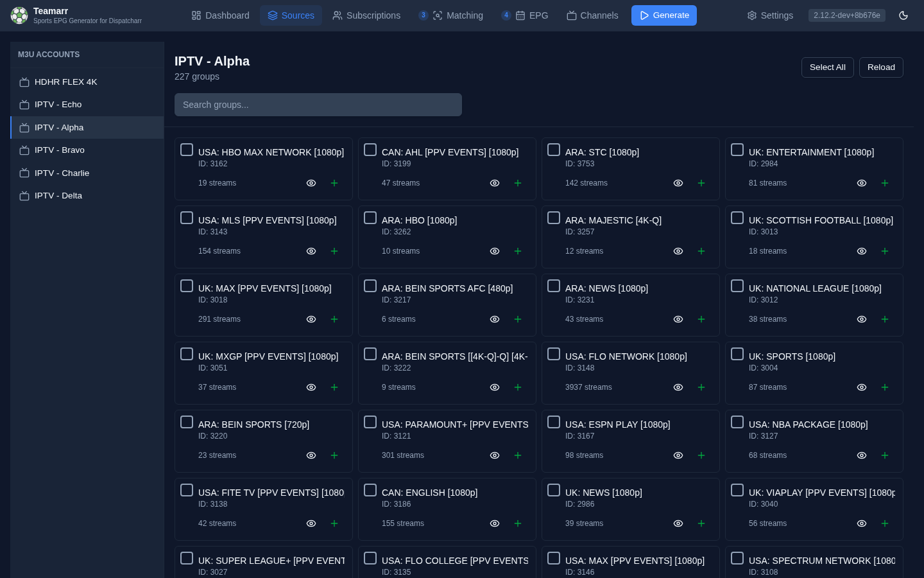Open the Matching tab
Image resolution: width=924 pixels, height=578 pixels.
click(x=450, y=15)
